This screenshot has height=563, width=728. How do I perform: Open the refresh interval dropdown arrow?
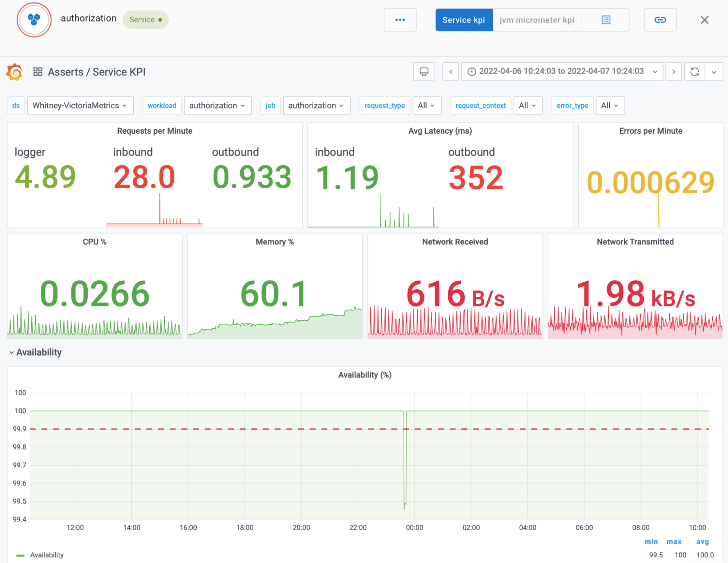tap(714, 72)
